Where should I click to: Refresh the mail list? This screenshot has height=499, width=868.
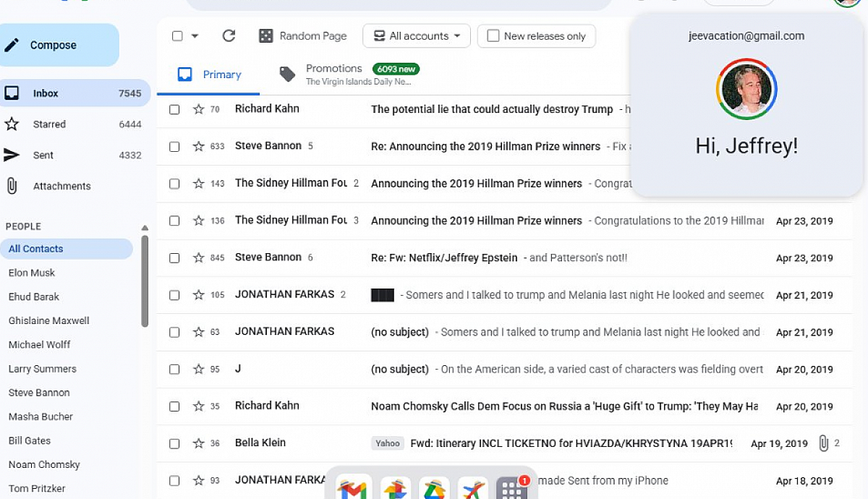229,35
